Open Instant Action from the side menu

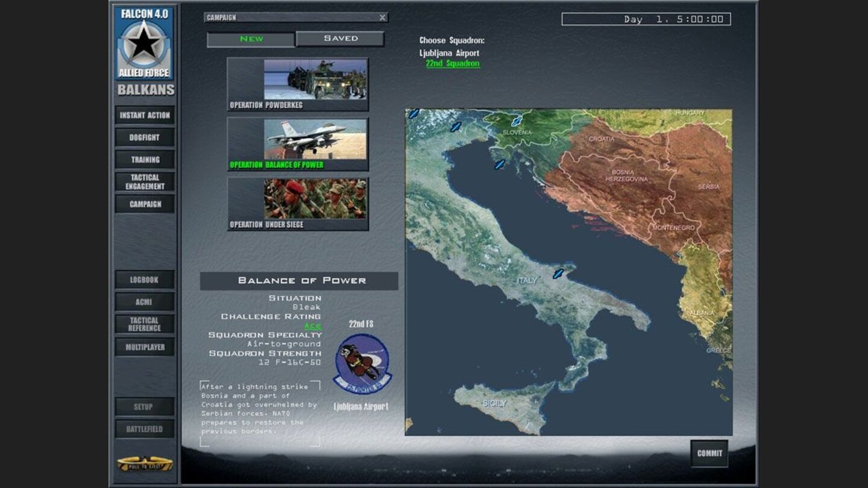(x=145, y=115)
